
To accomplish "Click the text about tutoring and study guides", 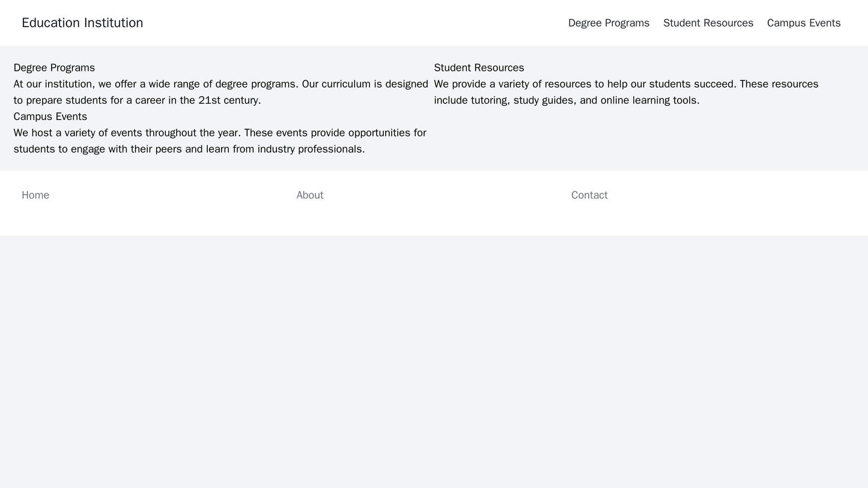I will point(566,100).
